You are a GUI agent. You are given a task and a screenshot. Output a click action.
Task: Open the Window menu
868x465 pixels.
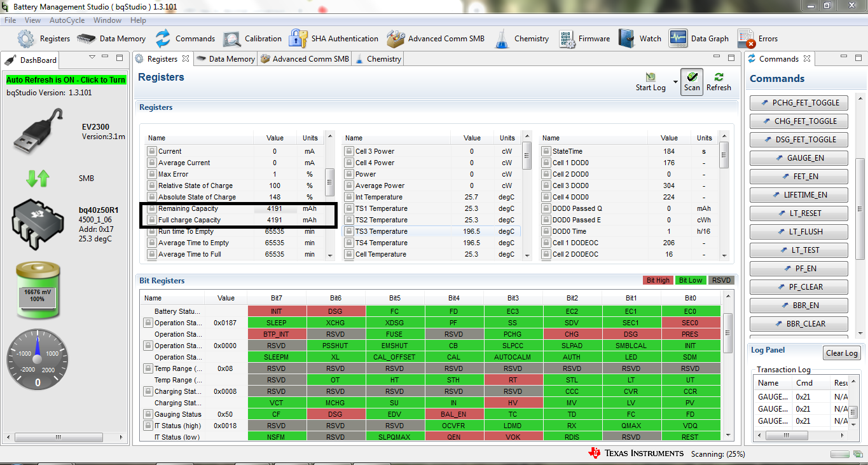click(x=107, y=20)
